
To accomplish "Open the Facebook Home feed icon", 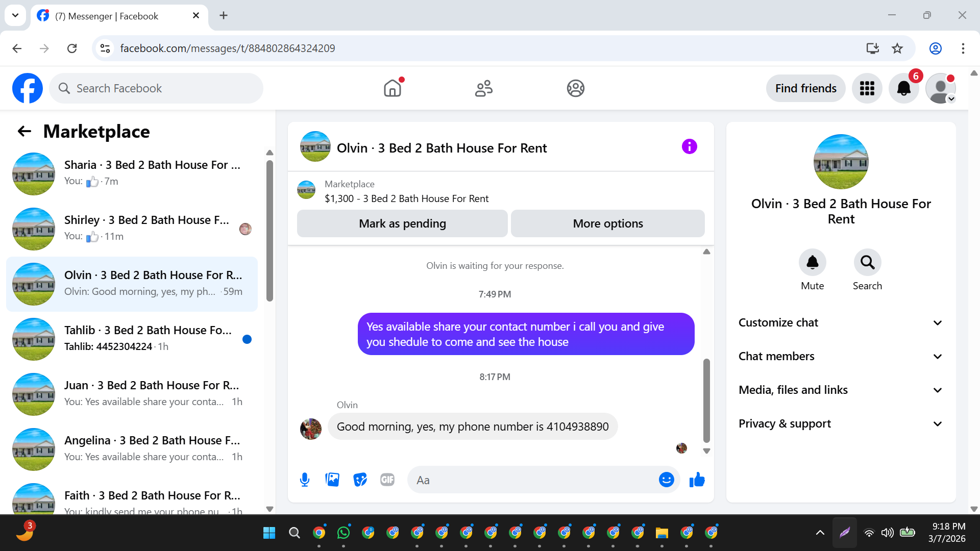I will 393,88.
